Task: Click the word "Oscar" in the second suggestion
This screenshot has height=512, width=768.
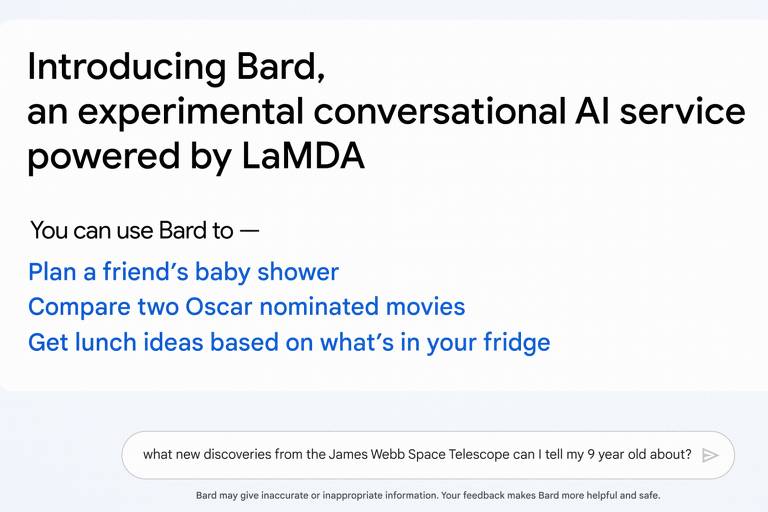Action: 218,307
